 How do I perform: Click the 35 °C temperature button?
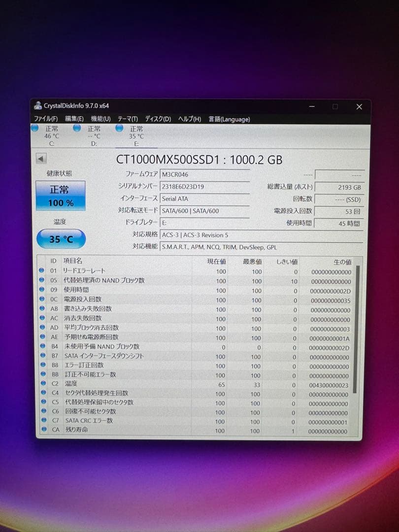tap(60, 239)
